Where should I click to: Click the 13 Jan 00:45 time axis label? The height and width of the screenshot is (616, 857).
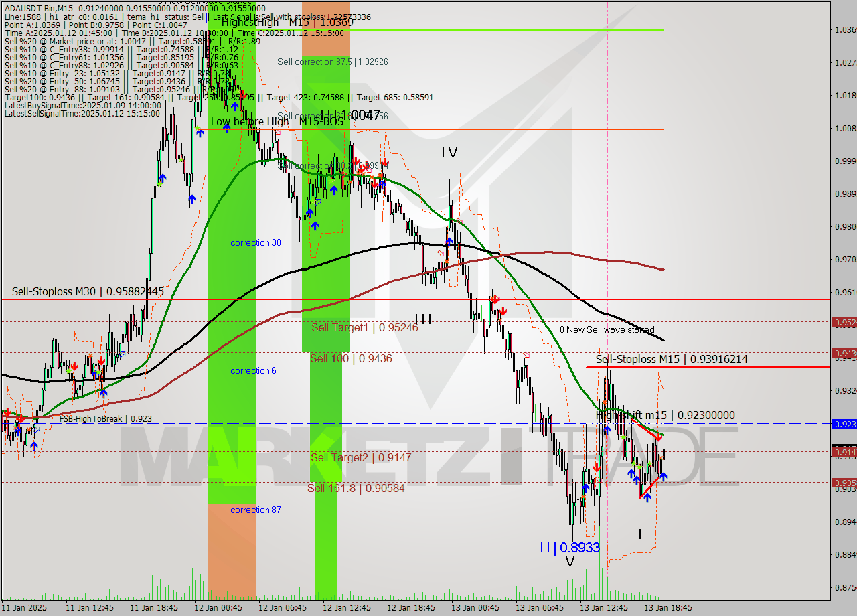[475, 608]
